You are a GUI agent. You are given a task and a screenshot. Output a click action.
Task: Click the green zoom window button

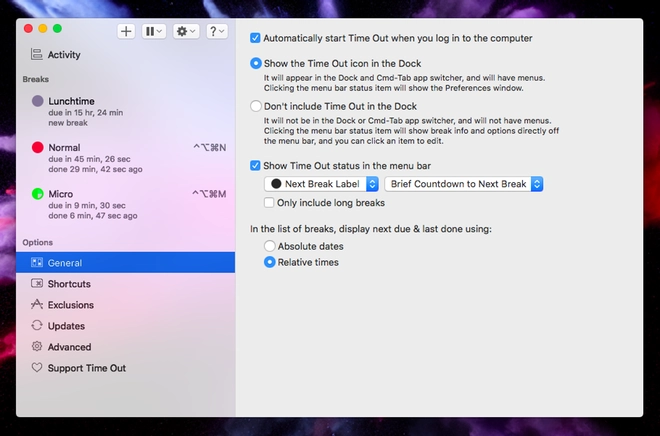[57, 28]
